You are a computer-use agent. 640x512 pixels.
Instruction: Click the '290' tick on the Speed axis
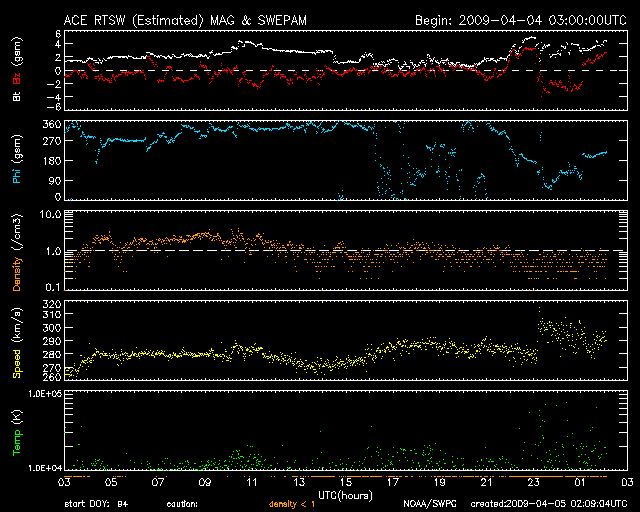pyautogui.click(x=52, y=341)
